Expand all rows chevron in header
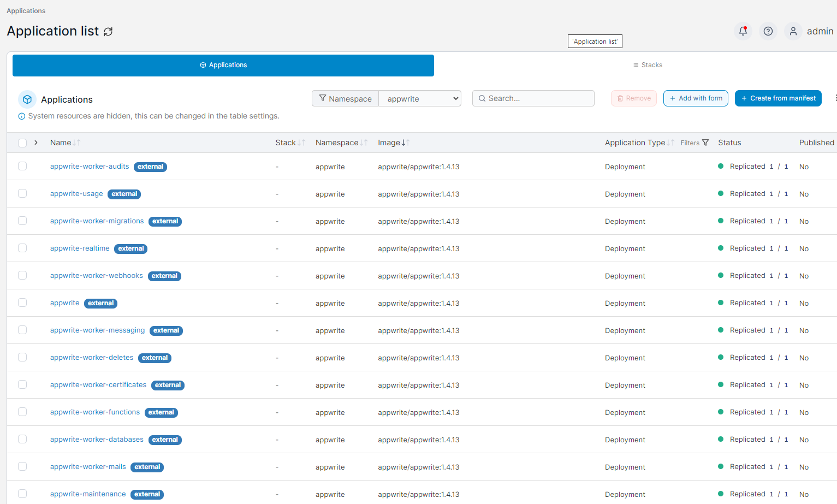The height and width of the screenshot is (504, 837). coord(36,143)
